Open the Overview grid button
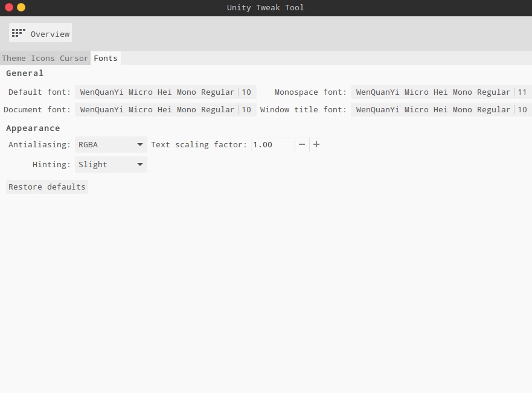Image resolution: width=532 pixels, height=393 pixels. (x=40, y=33)
